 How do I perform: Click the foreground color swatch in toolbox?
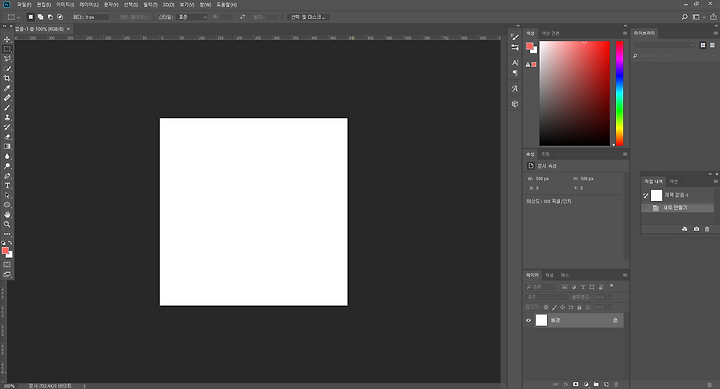[6, 250]
